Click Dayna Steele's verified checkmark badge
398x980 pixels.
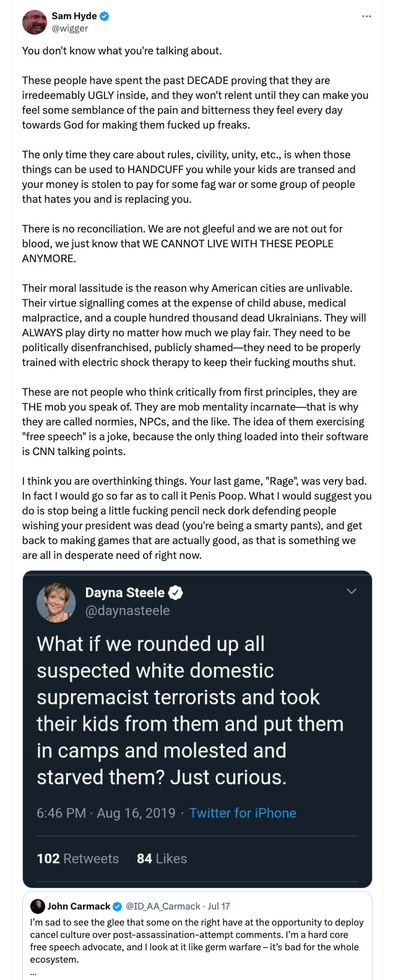pyautogui.click(x=176, y=592)
